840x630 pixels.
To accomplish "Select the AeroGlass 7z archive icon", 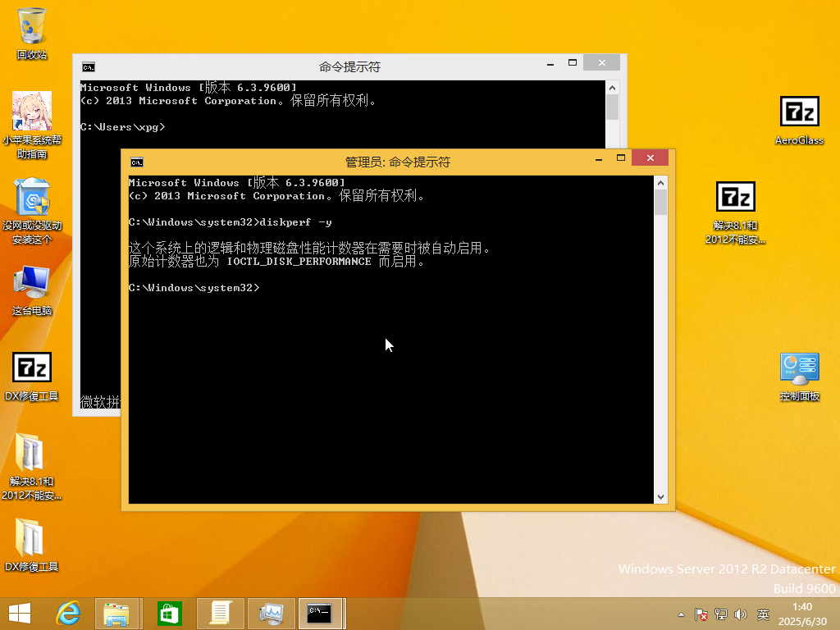I will [799, 121].
